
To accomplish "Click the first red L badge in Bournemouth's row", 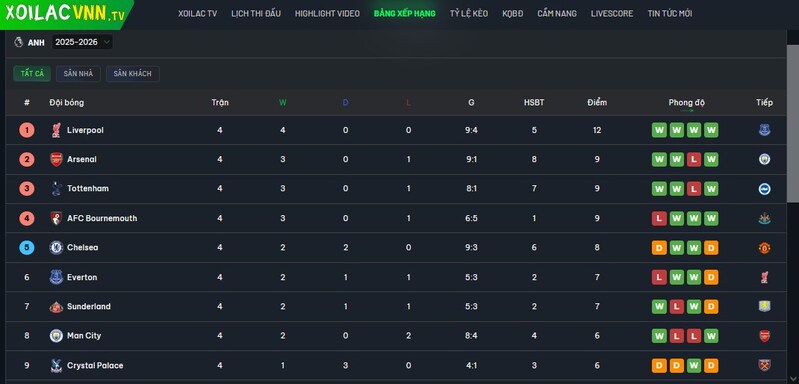I will 659,218.
